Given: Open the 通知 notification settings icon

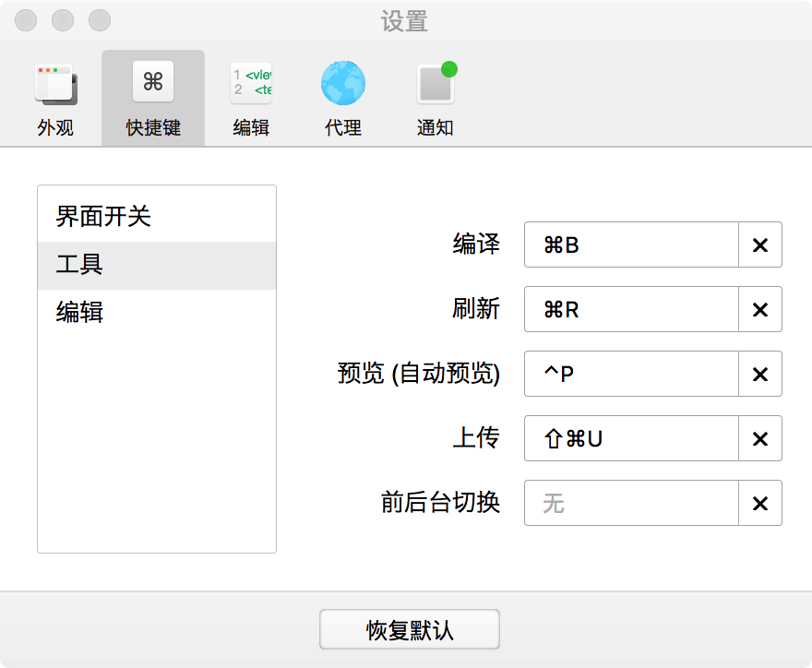Looking at the screenshot, I should (436, 84).
